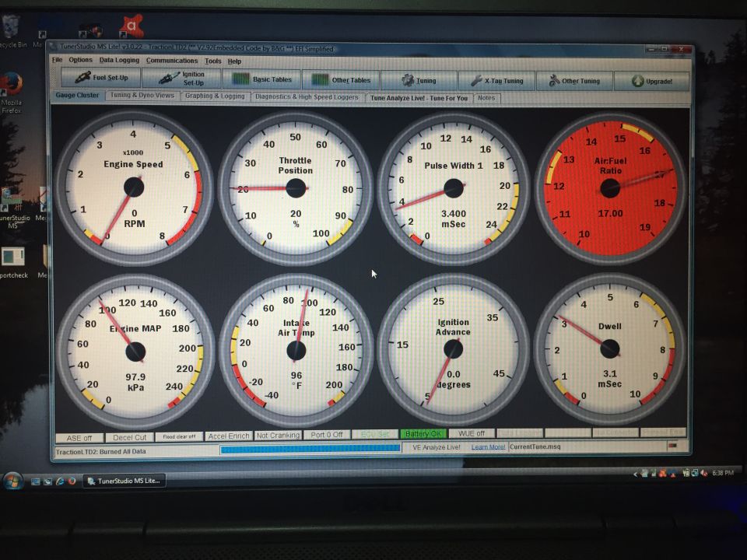Click the Ignition Advance gauge

(x=453, y=349)
